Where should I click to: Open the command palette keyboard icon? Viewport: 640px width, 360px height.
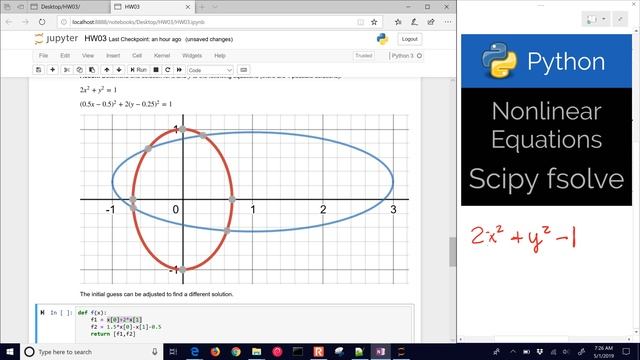(244, 70)
